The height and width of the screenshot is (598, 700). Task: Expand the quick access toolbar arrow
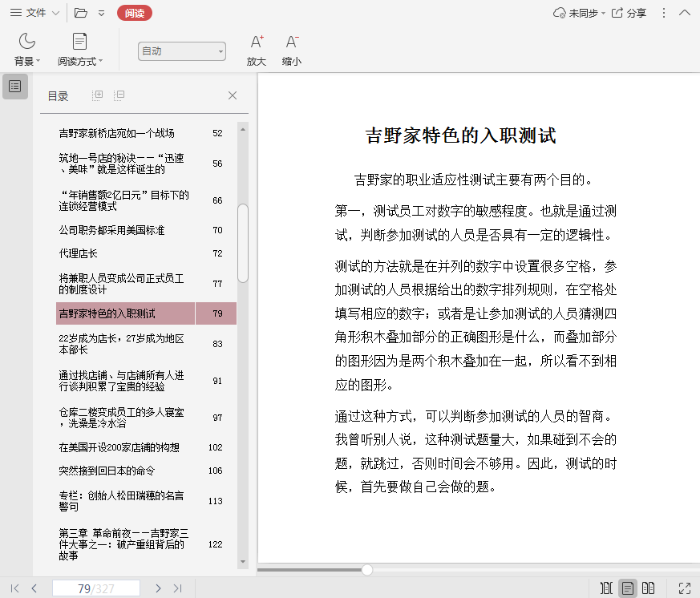click(101, 13)
